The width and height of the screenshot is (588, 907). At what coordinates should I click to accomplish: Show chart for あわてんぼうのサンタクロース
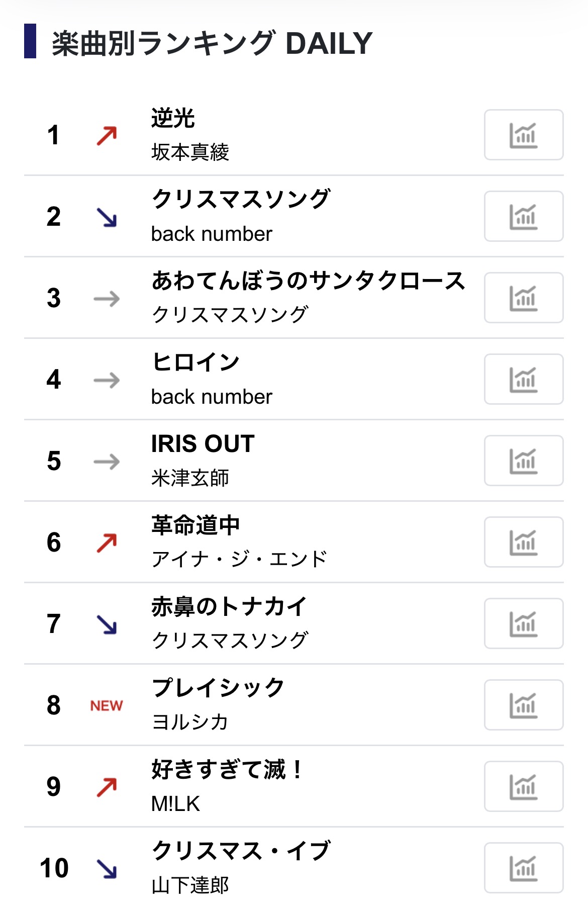pyautogui.click(x=523, y=298)
